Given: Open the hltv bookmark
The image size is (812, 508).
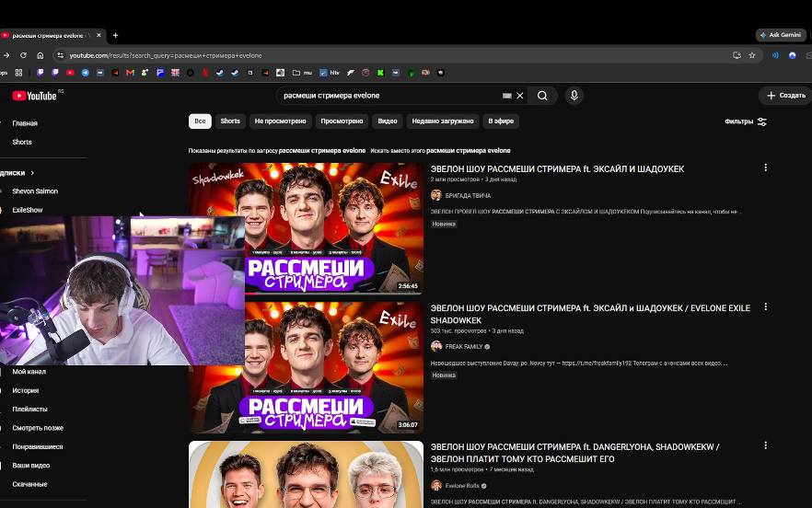Looking at the screenshot, I should pyautogui.click(x=330, y=73).
